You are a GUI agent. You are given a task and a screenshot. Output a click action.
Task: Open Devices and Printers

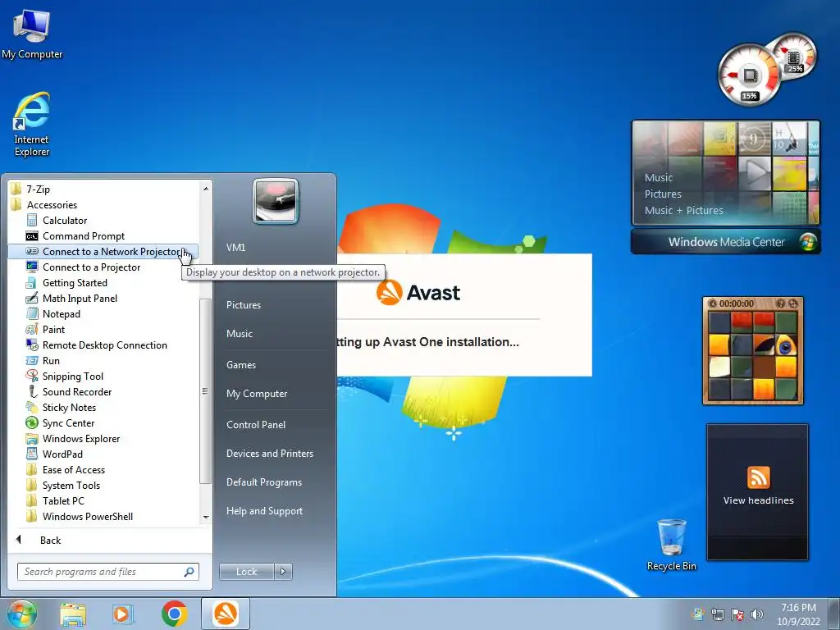pyautogui.click(x=269, y=453)
